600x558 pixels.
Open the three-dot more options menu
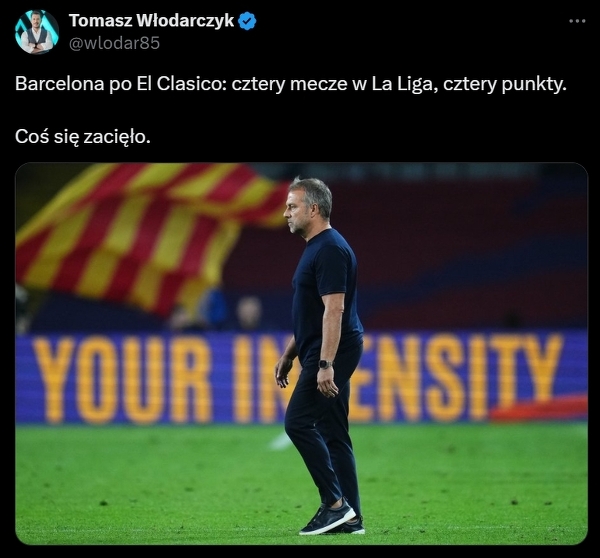click(x=577, y=21)
